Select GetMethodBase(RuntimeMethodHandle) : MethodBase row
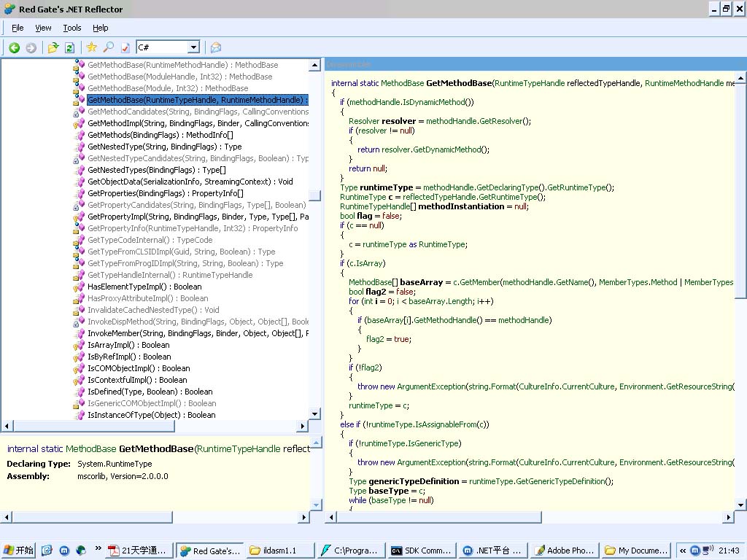Screen dimensions: 747x560 pos(183,65)
